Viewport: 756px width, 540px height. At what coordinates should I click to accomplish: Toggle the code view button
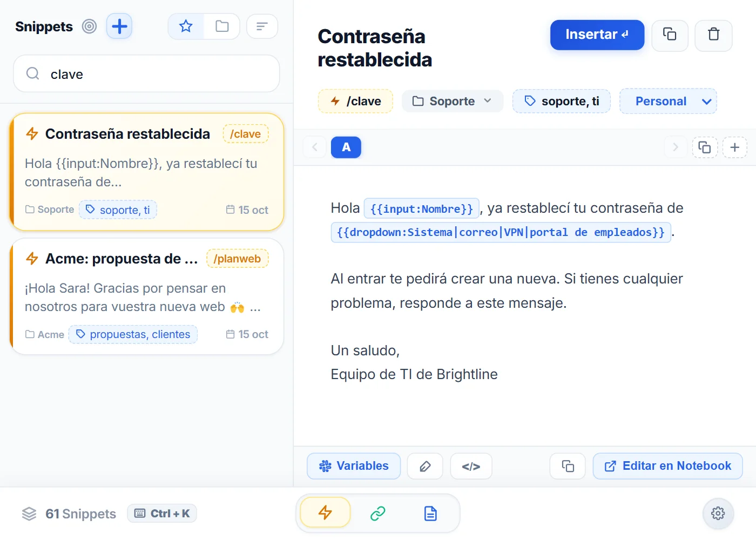click(x=471, y=466)
